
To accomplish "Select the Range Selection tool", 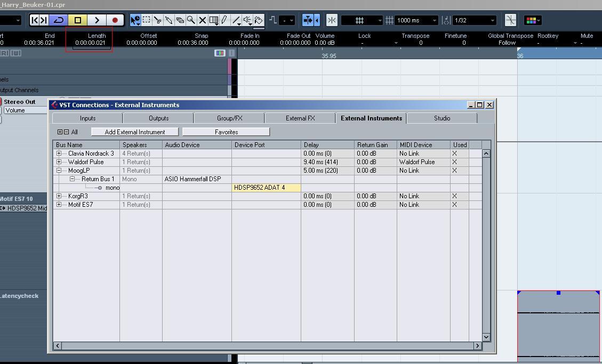I will click(x=146, y=20).
